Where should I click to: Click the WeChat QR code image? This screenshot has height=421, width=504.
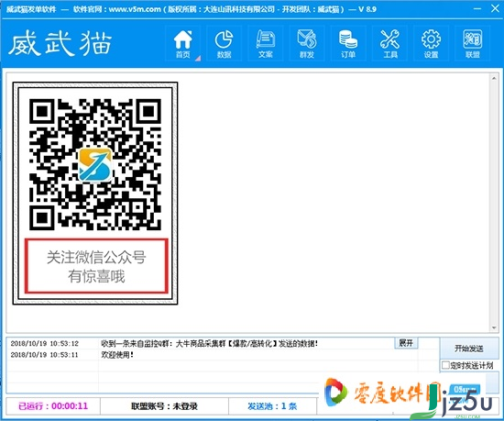pos(95,165)
